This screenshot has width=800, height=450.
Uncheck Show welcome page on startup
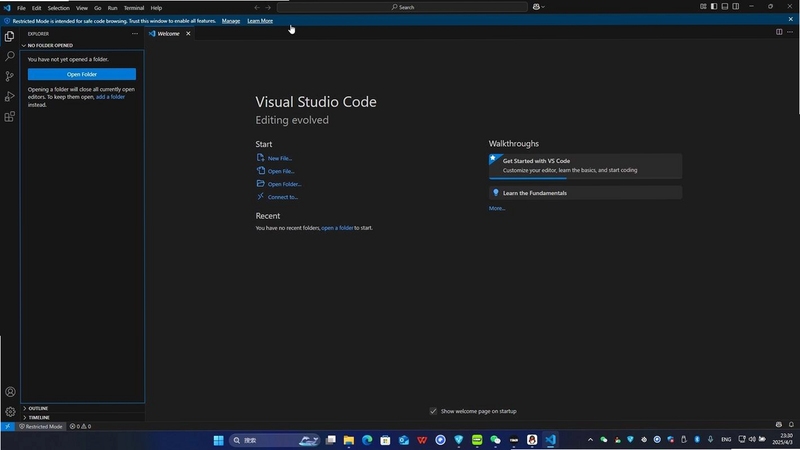[433, 411]
